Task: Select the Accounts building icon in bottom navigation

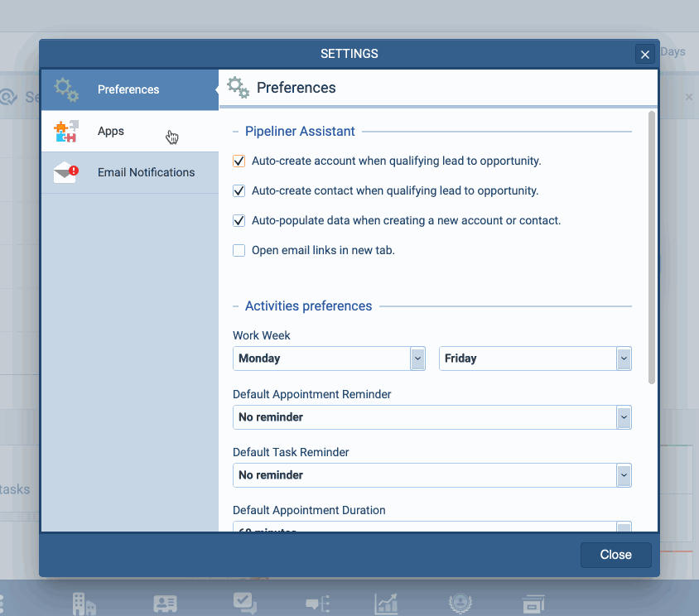Action: (x=85, y=604)
